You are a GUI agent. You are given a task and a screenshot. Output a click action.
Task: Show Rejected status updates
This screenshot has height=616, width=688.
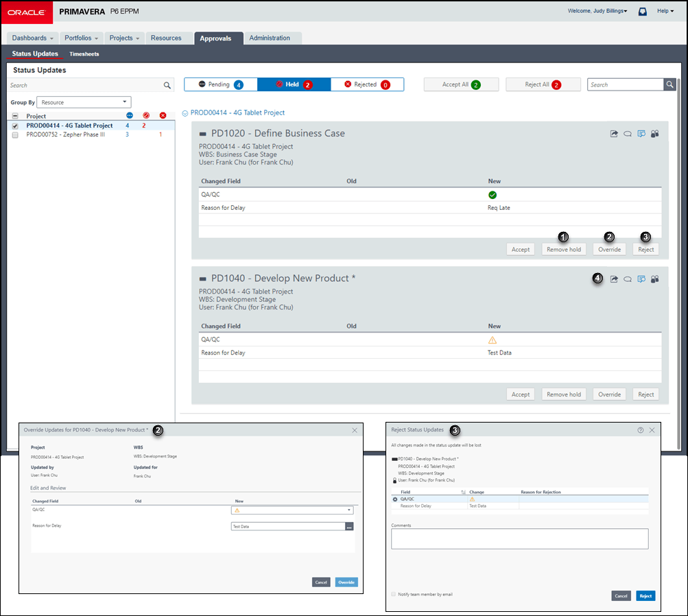coord(367,84)
